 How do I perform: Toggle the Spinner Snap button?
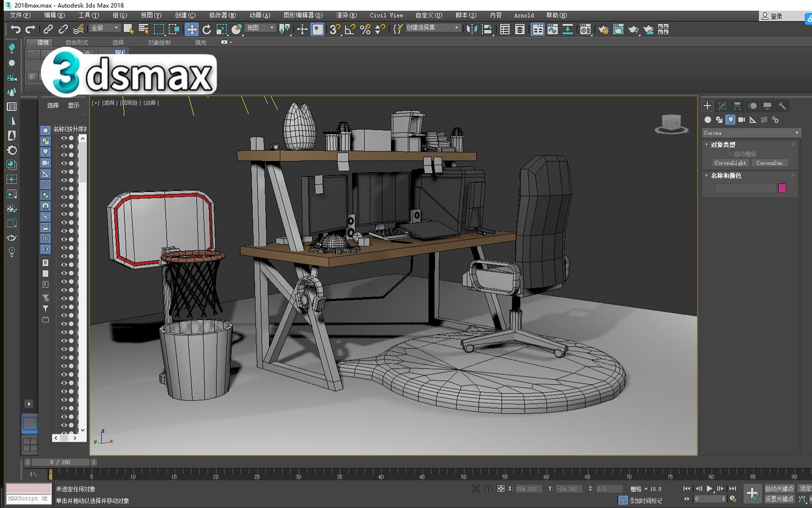(x=380, y=29)
